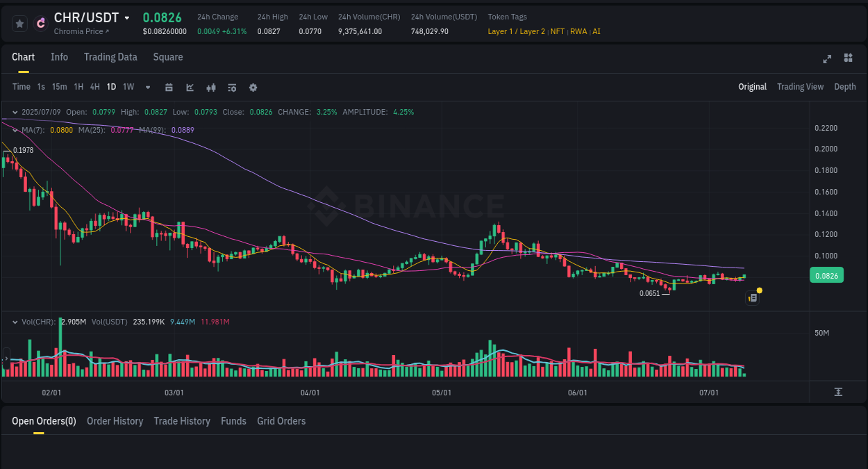Screen dimensions: 868x469
Task: Open the chart settings gear icon
Action: pos(253,87)
